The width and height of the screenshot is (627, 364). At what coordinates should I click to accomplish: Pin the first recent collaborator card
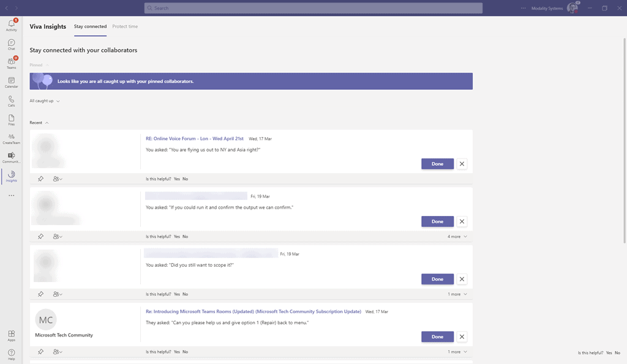click(40, 179)
